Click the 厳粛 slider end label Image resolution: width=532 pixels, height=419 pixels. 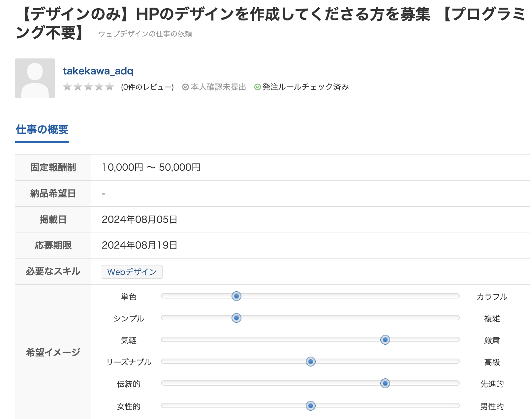click(492, 340)
